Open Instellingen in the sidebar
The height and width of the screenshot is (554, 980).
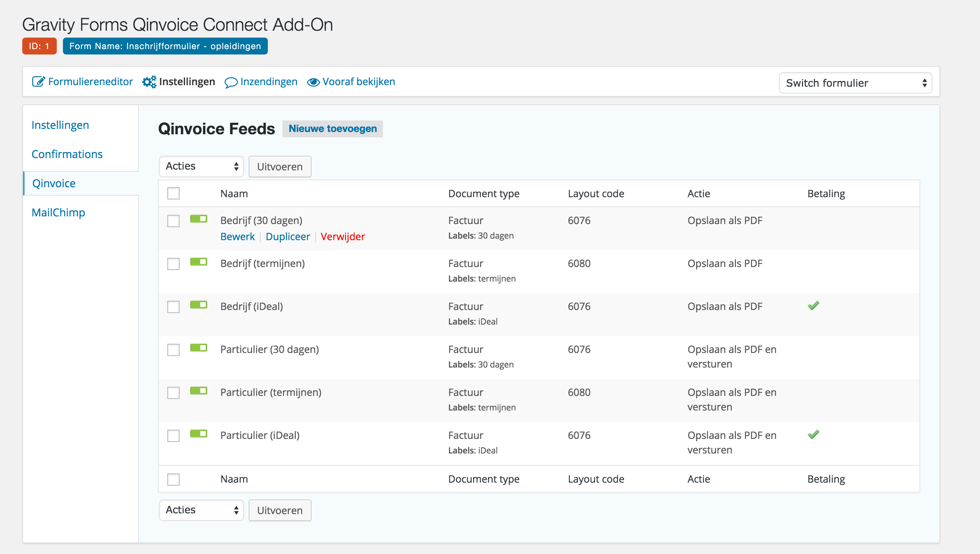pyautogui.click(x=60, y=125)
